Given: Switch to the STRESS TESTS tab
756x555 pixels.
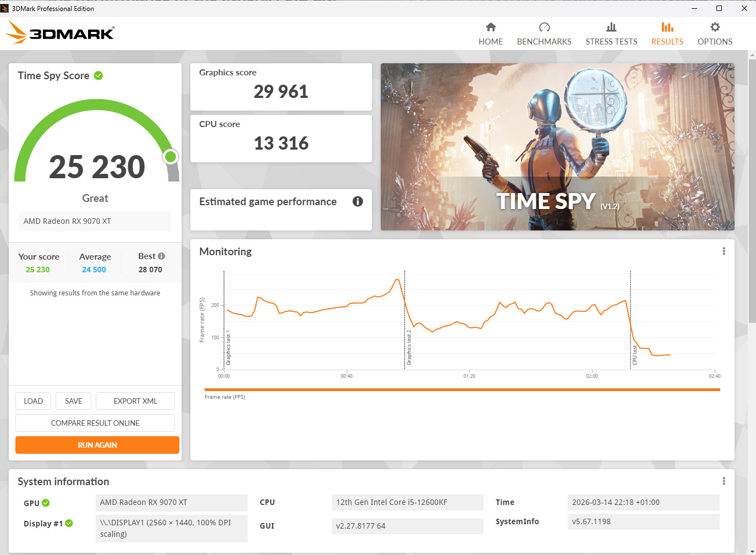Looking at the screenshot, I should [x=611, y=34].
